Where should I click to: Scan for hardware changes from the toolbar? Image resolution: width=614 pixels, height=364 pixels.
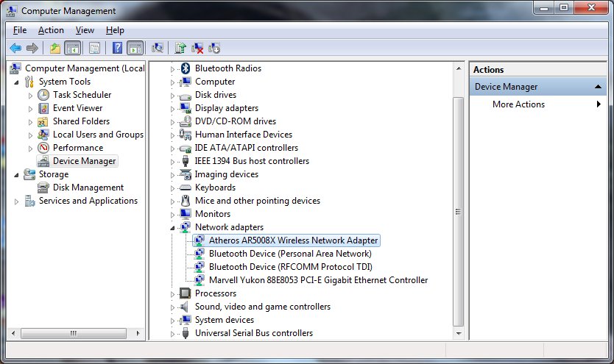[158, 48]
